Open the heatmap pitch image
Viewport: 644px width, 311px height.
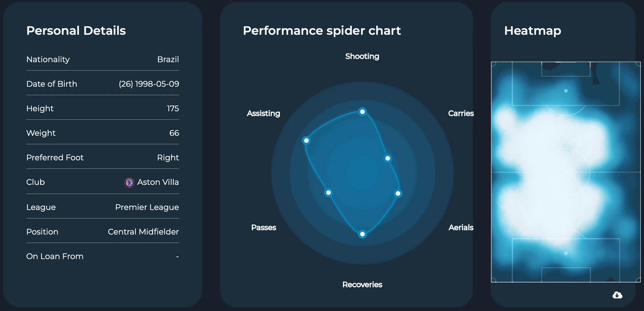[x=565, y=172]
